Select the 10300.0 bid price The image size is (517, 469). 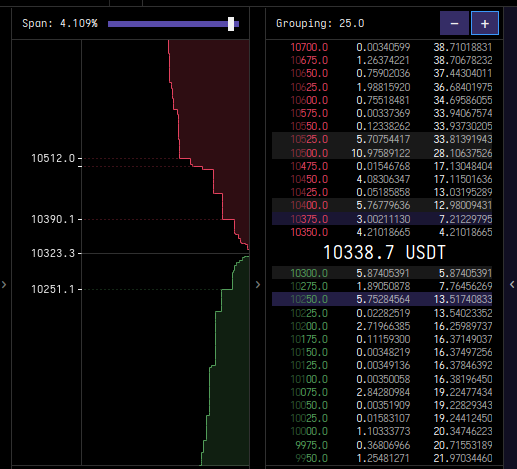click(309, 273)
